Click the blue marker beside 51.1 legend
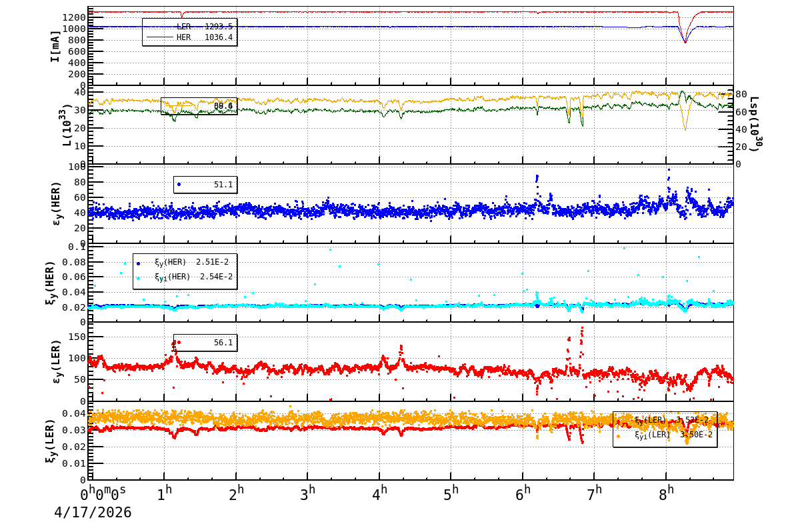The image size is (800, 532). point(179,185)
